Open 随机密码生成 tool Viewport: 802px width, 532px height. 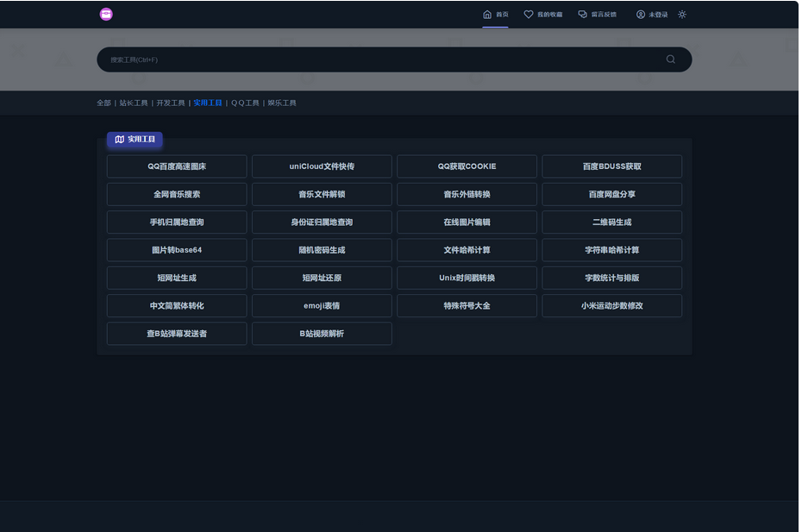[322, 250]
